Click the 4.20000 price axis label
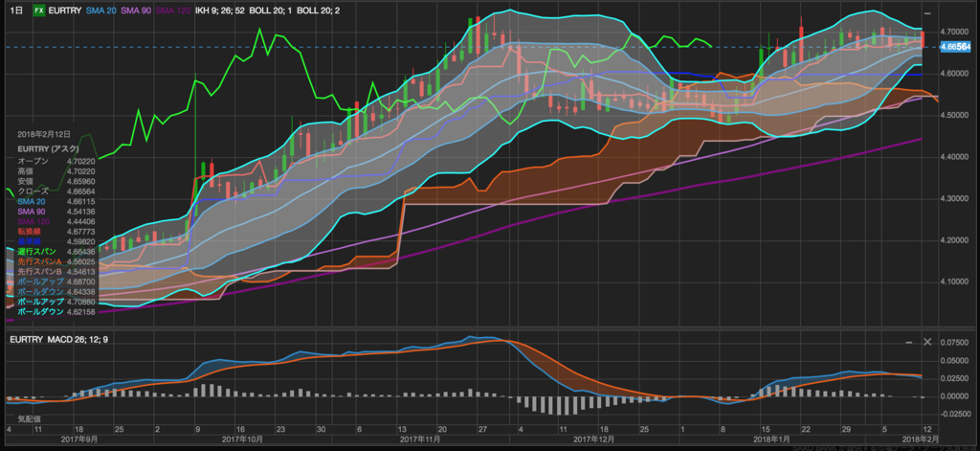980x451 pixels. [956, 240]
